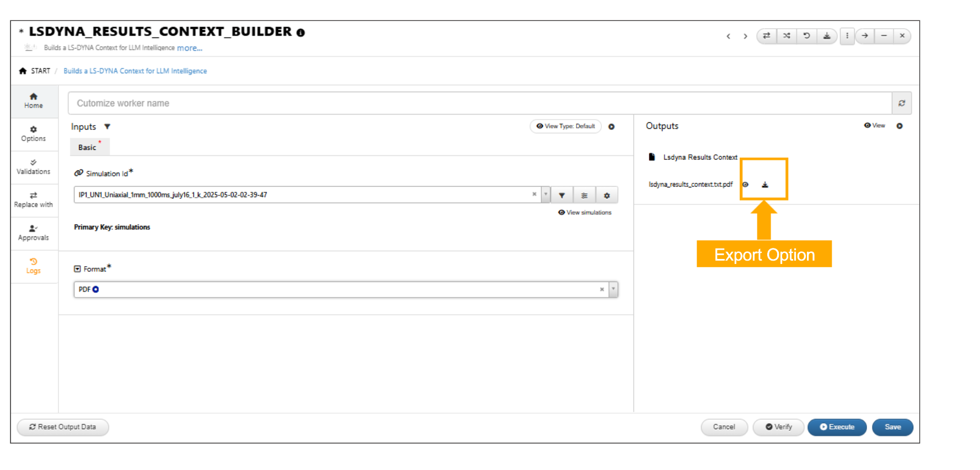Click the Inputs filter funnel icon
980x470 pixels.
coord(107,127)
